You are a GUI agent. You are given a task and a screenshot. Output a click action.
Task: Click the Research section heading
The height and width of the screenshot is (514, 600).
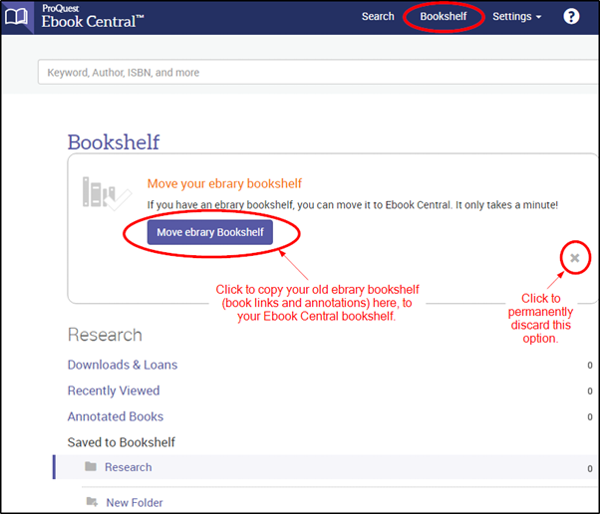click(105, 335)
